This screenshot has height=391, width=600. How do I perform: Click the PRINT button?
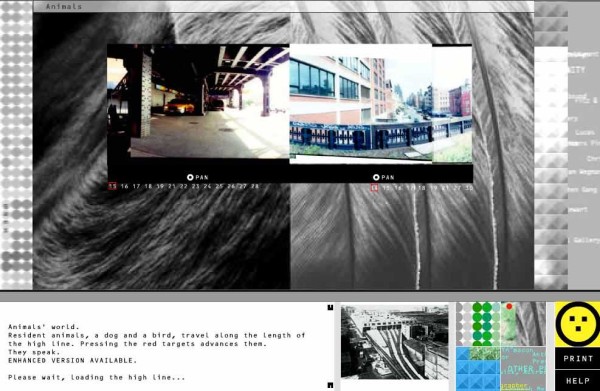(577, 358)
